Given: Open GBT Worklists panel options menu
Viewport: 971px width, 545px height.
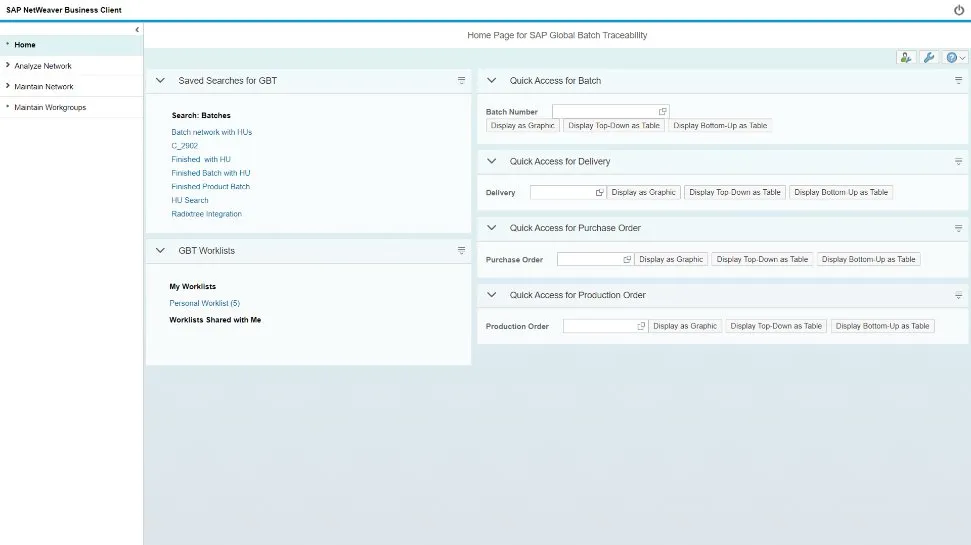Looking at the screenshot, I should 461,250.
